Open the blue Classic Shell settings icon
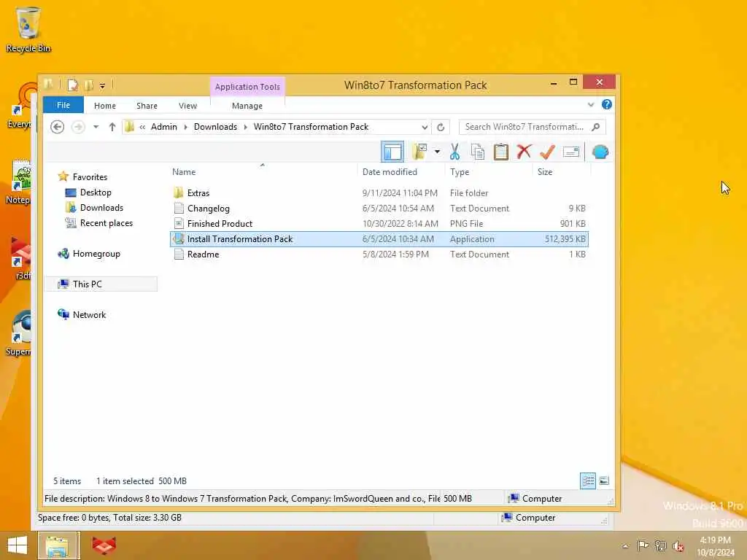The height and width of the screenshot is (560, 747). [600, 152]
